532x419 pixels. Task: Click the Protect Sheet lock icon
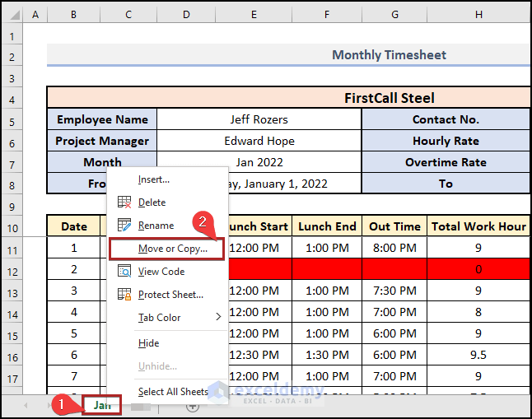point(124,294)
